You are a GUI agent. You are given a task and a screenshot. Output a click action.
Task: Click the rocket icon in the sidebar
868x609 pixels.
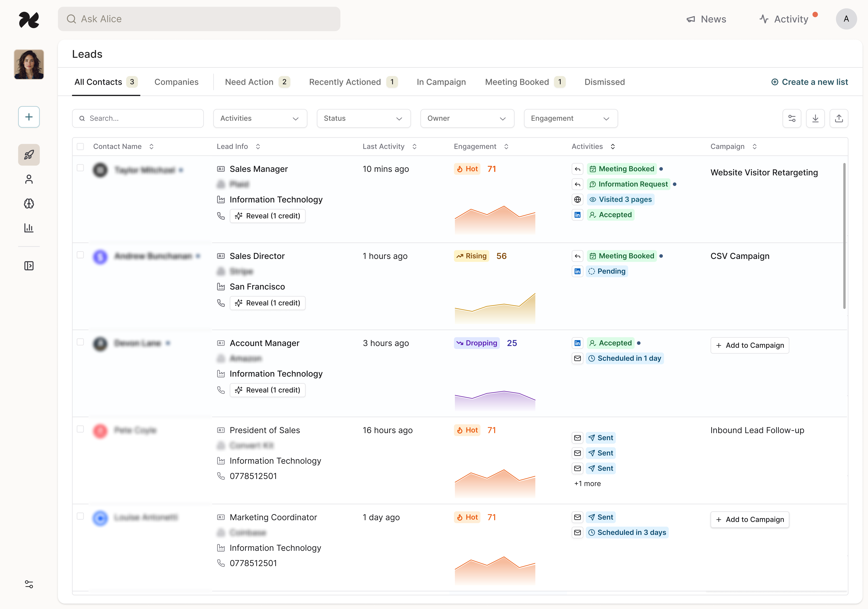[x=29, y=155]
